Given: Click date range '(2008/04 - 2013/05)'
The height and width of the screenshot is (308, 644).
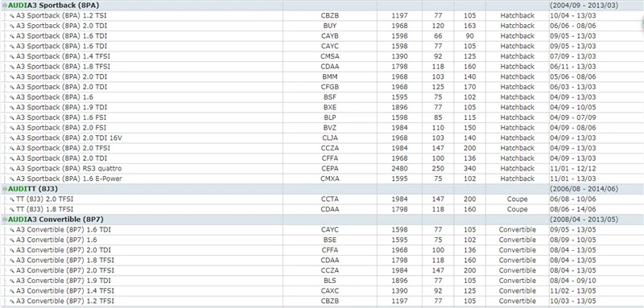Looking at the screenshot, I should pos(584,220).
